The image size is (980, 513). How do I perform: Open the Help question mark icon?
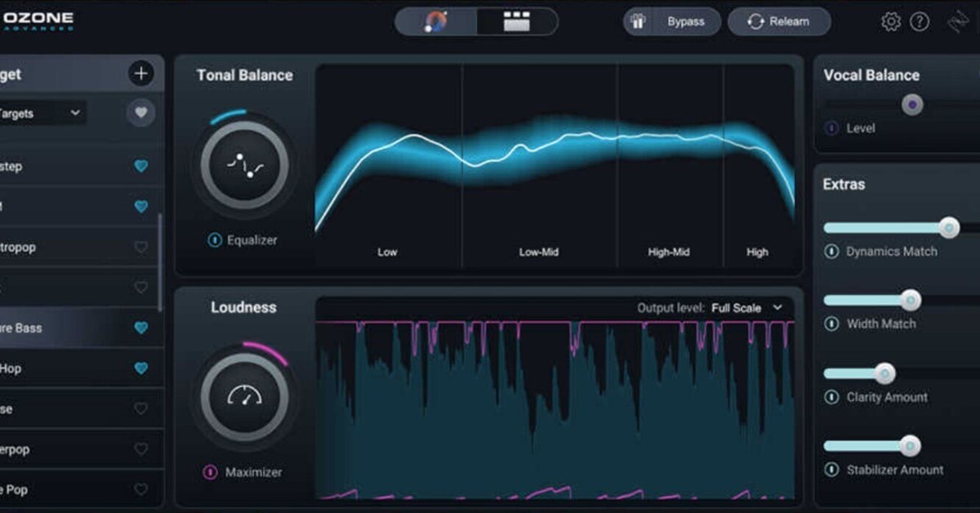pyautogui.click(x=920, y=22)
